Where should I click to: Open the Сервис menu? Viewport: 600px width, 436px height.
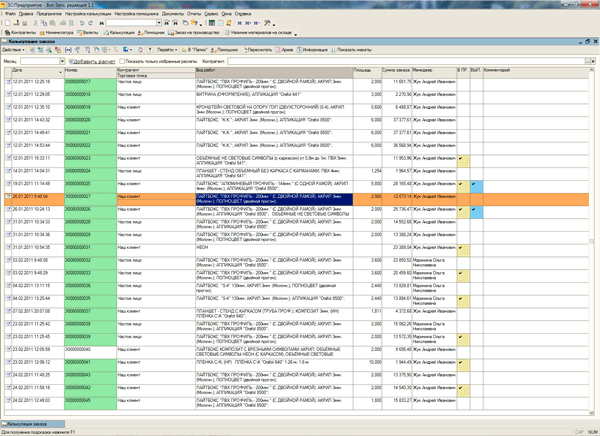211,14
